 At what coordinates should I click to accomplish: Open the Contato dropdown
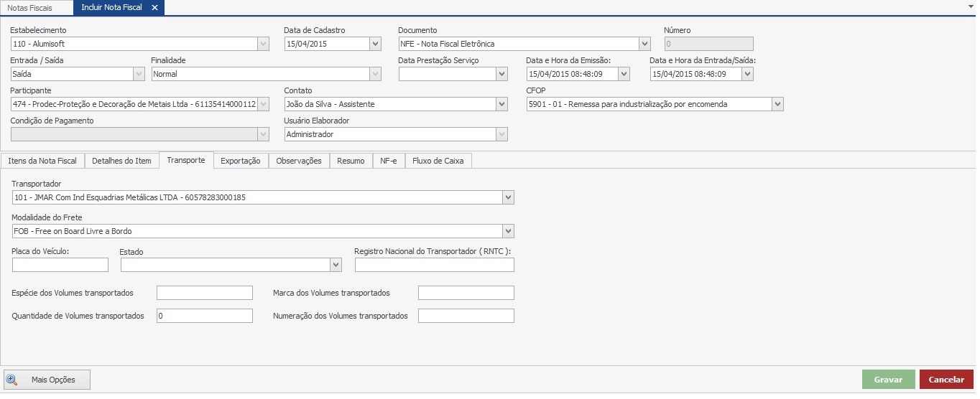click(x=501, y=104)
